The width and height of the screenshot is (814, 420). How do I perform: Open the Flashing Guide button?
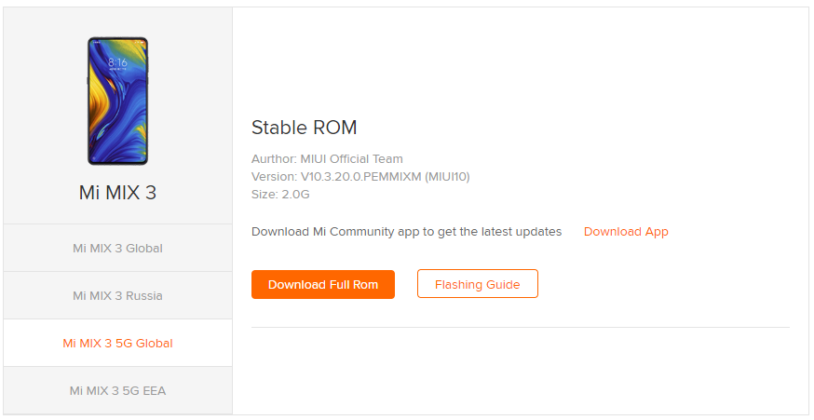(477, 284)
